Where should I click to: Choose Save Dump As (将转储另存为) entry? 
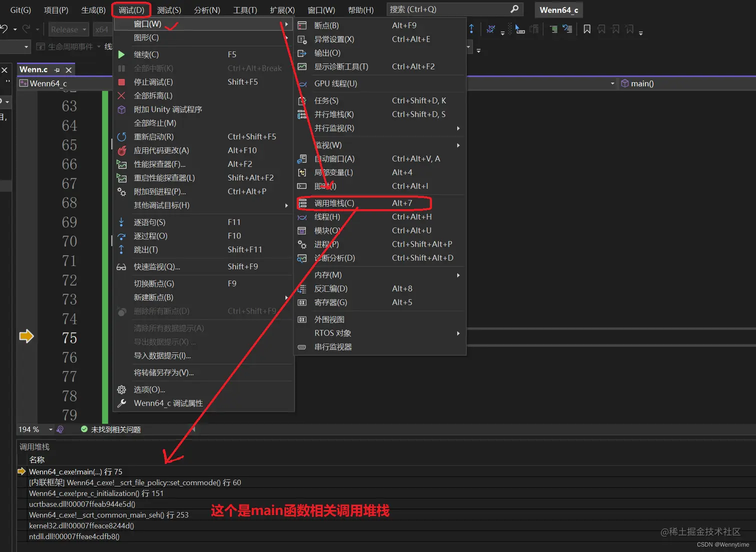tap(203, 373)
